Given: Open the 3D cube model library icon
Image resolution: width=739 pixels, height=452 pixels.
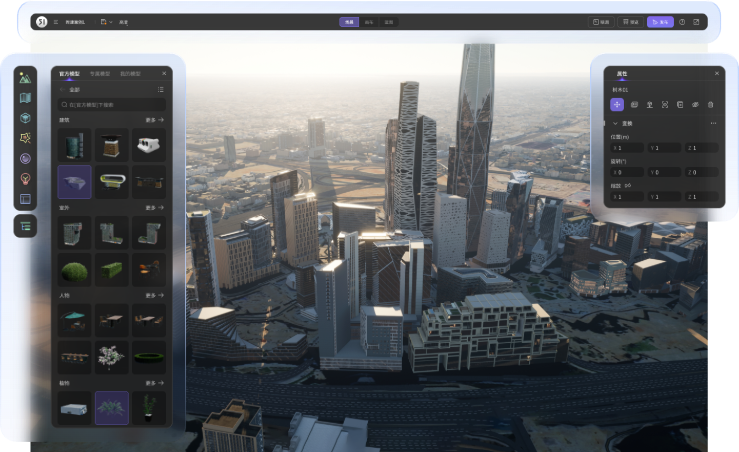Looking at the screenshot, I should [x=25, y=118].
